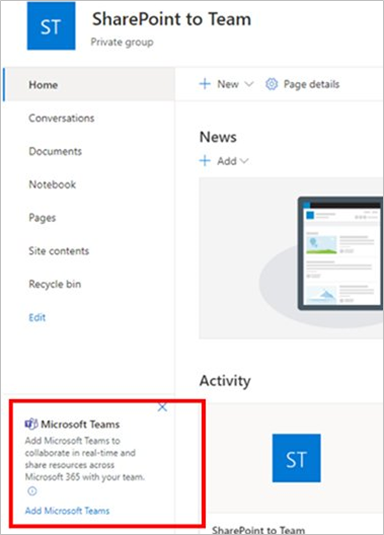Click the News section heading
The image size is (384, 535).
point(218,137)
